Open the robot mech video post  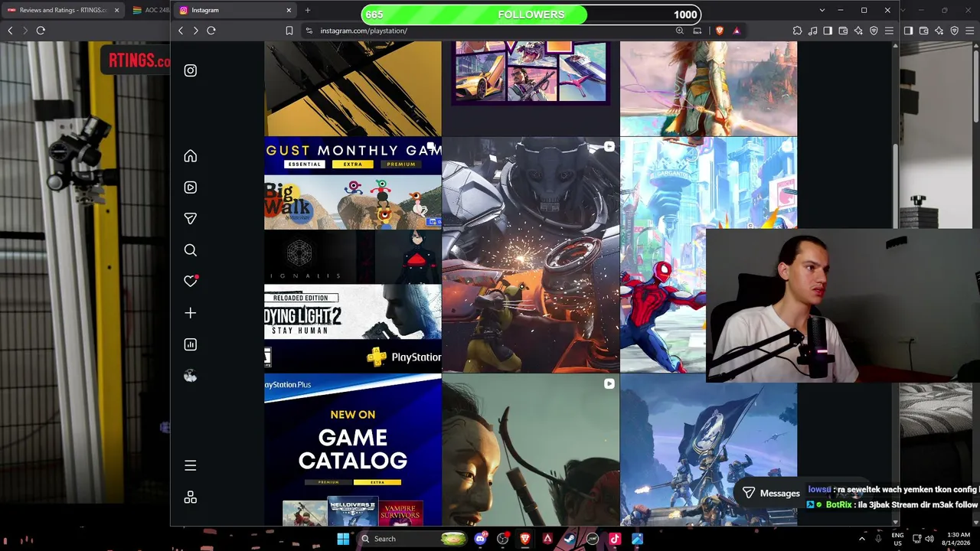pyautogui.click(x=531, y=255)
